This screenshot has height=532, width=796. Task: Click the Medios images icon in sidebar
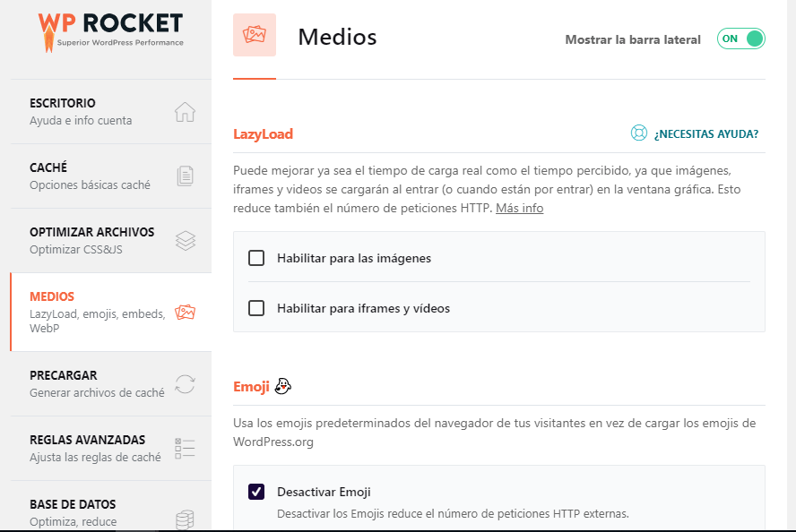click(186, 312)
